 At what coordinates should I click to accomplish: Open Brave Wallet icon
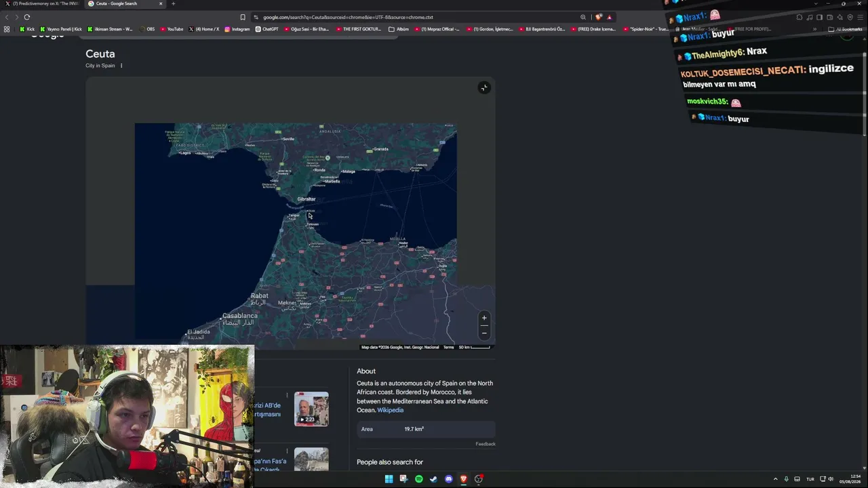point(830,17)
